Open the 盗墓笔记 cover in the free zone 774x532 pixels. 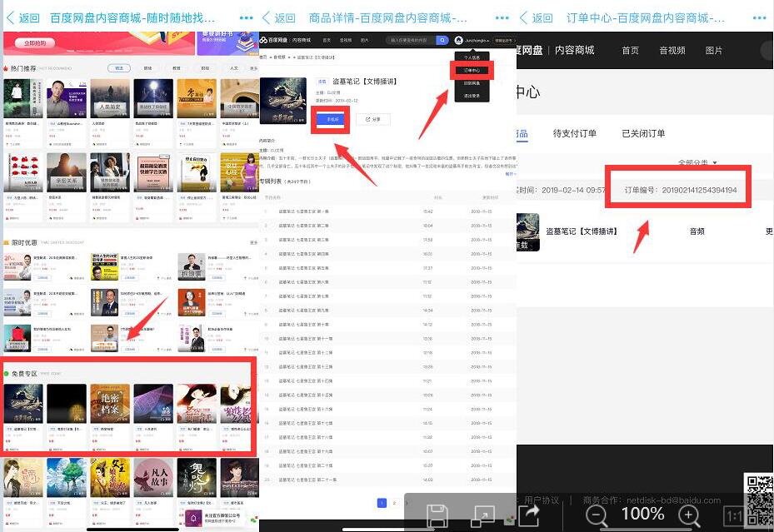click(23, 404)
